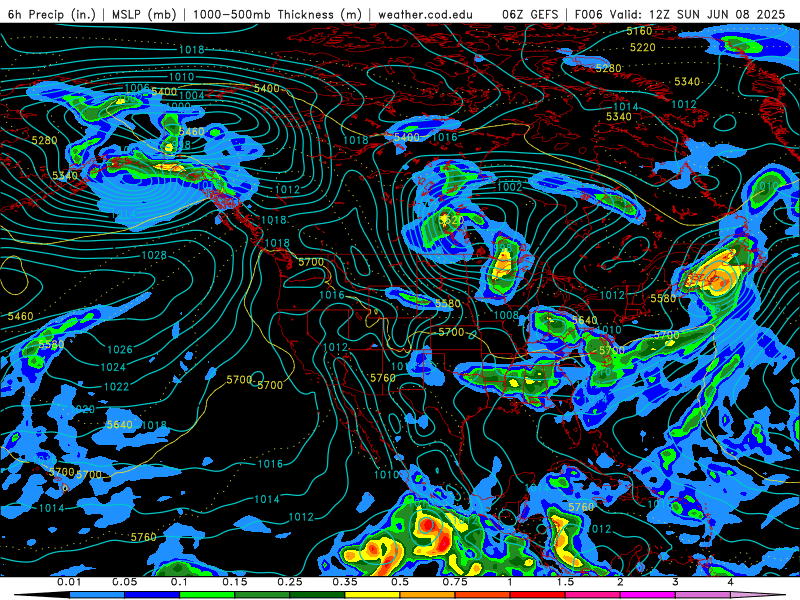Select the '1000-500mb Thickness (m)' header text
Screen dimensions: 800x600
pos(277,14)
